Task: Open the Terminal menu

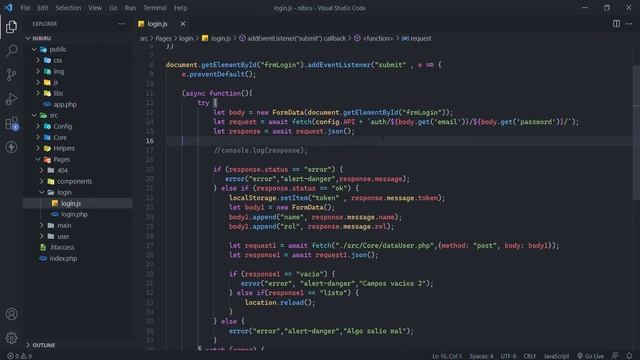Action: [155, 8]
